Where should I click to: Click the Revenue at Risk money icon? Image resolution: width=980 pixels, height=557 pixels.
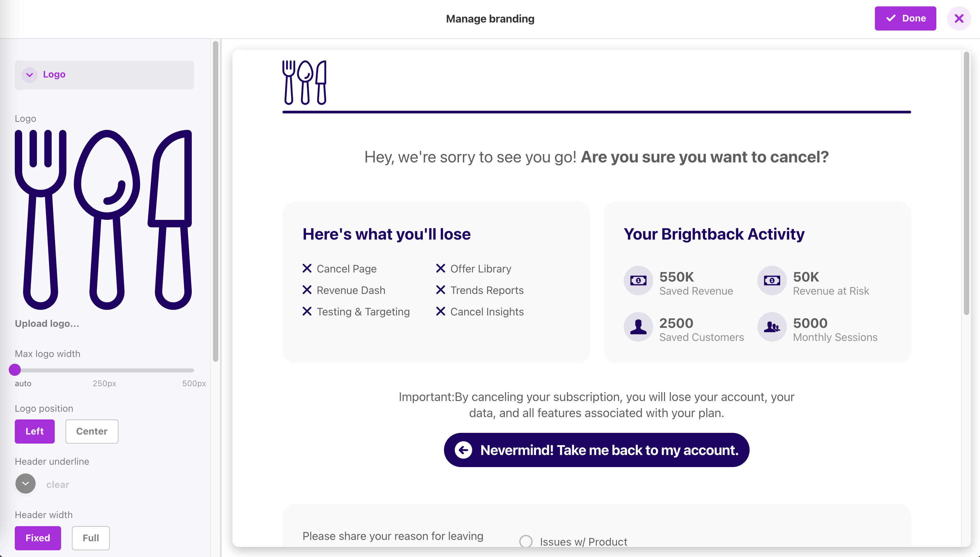point(772,281)
